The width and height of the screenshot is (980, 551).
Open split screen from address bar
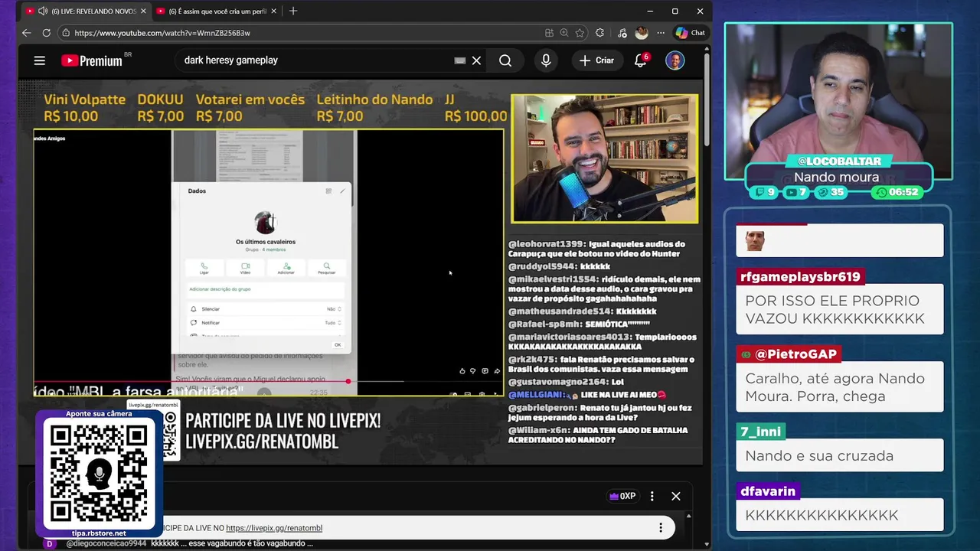[x=549, y=33]
